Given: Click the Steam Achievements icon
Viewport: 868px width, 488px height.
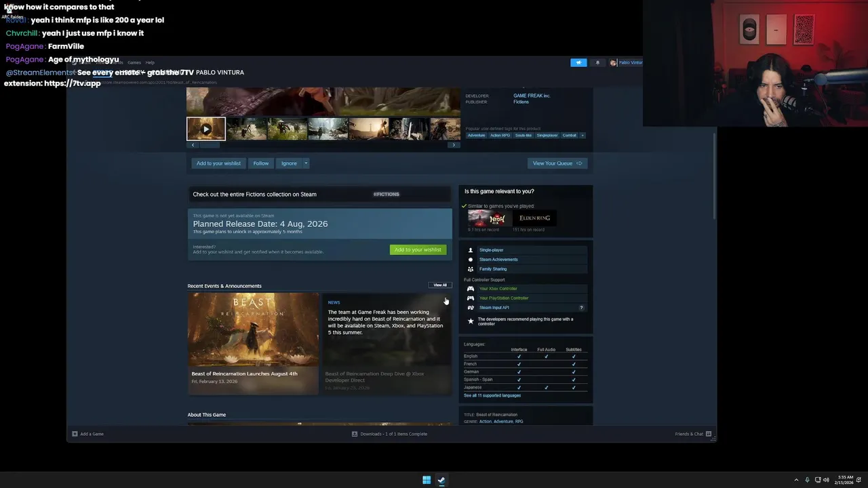Looking at the screenshot, I should pyautogui.click(x=471, y=260).
